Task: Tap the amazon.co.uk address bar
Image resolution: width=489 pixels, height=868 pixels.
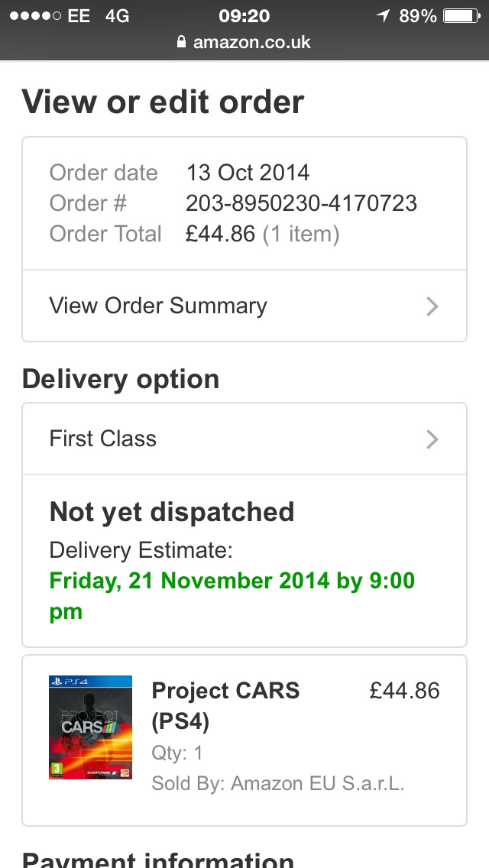Action: [244, 41]
